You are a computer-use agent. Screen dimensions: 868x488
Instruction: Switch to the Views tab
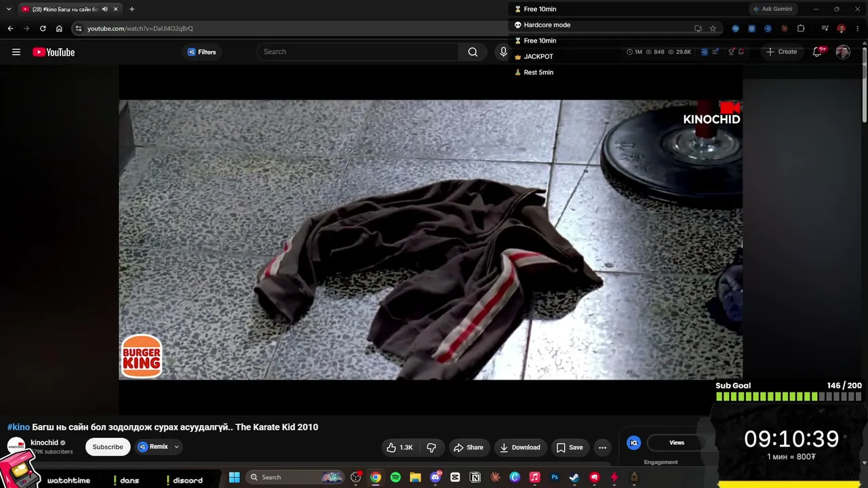point(677,443)
